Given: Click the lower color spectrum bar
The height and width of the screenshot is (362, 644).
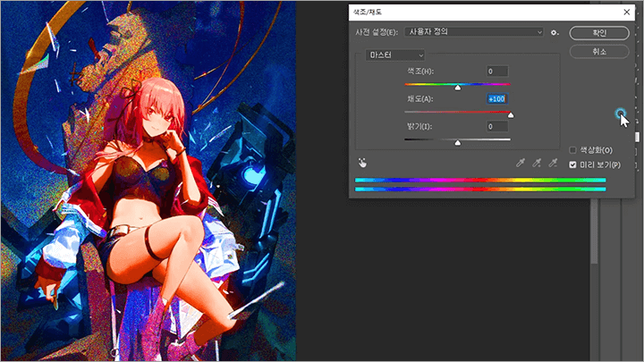Looking at the screenshot, I should [480, 189].
